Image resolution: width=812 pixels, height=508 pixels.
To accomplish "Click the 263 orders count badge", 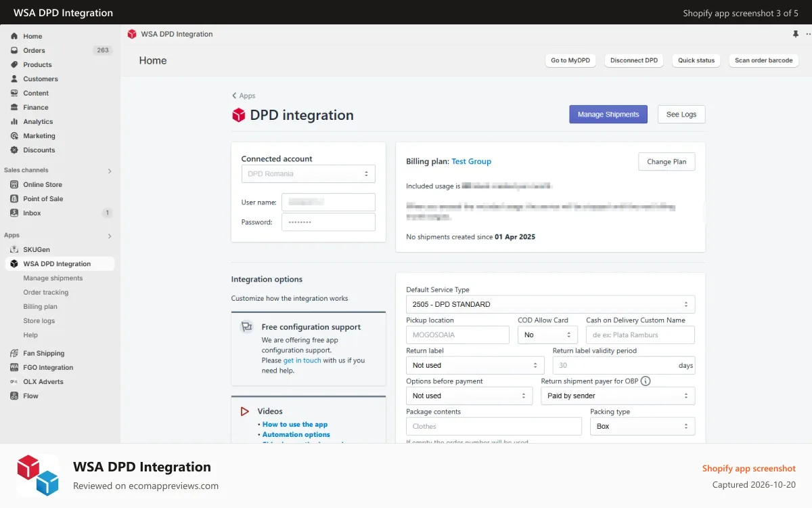I will pos(103,50).
